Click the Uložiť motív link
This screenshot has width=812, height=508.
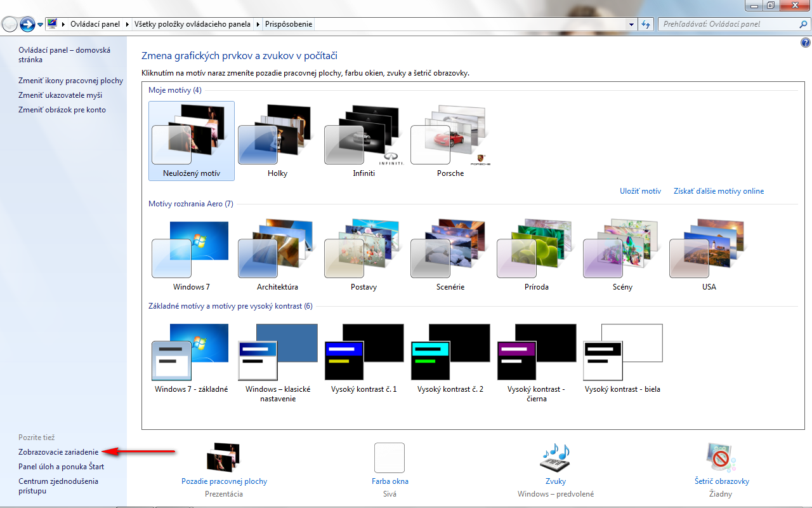pos(640,191)
